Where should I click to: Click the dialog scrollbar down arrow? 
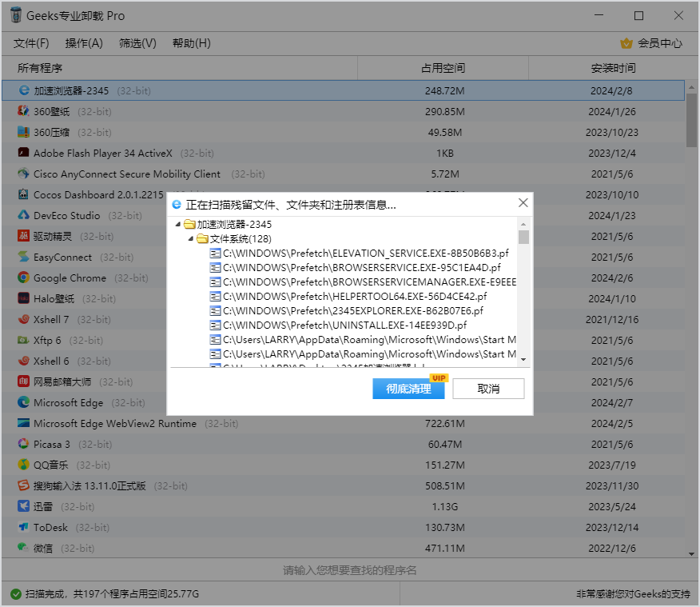523,360
